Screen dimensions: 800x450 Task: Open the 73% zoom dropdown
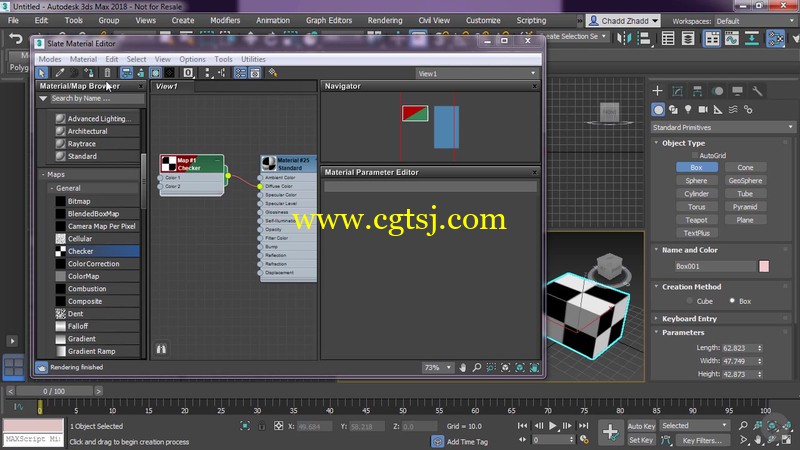pos(438,367)
